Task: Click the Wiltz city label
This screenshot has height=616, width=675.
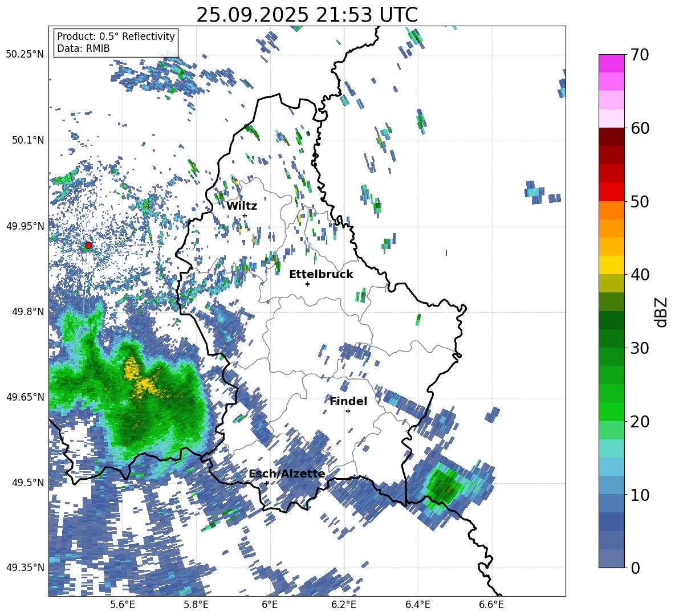Action: [x=242, y=206]
